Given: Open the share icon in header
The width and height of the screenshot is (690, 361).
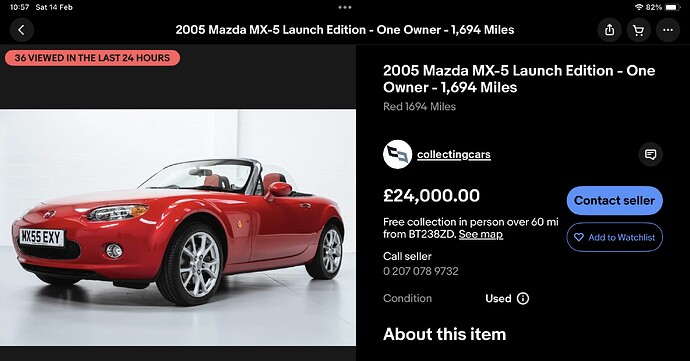Looking at the screenshot, I should point(609,30).
